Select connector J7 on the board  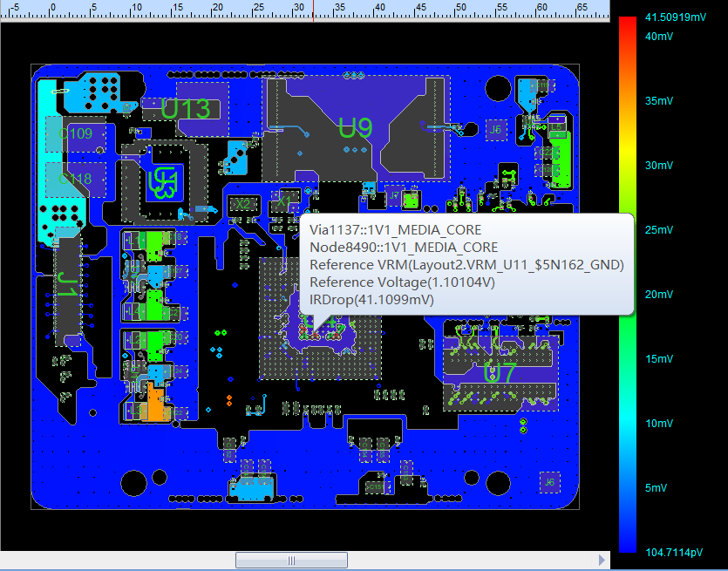(394, 195)
